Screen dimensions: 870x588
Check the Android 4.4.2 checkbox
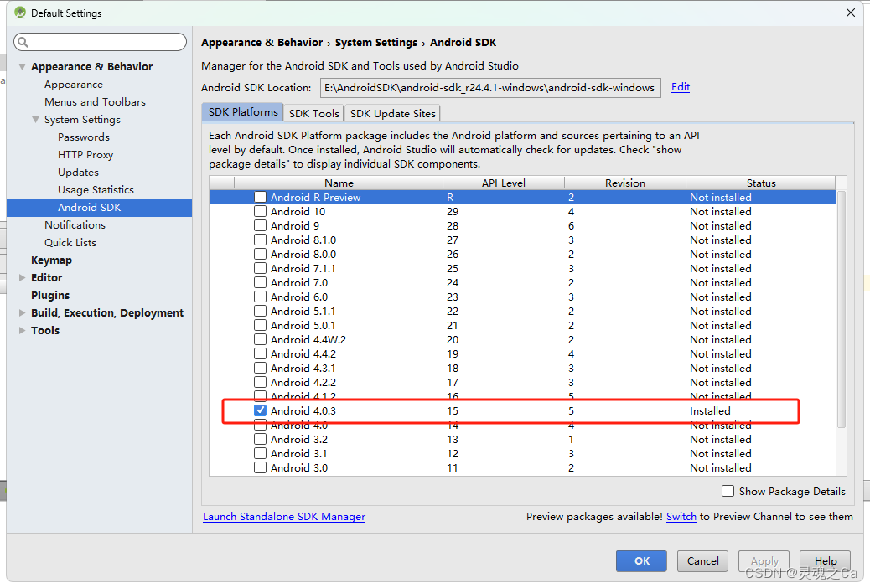[260, 354]
